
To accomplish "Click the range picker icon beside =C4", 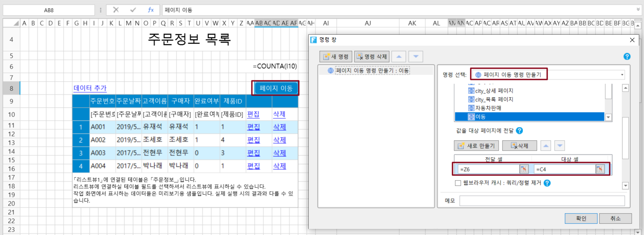I will (600, 169).
